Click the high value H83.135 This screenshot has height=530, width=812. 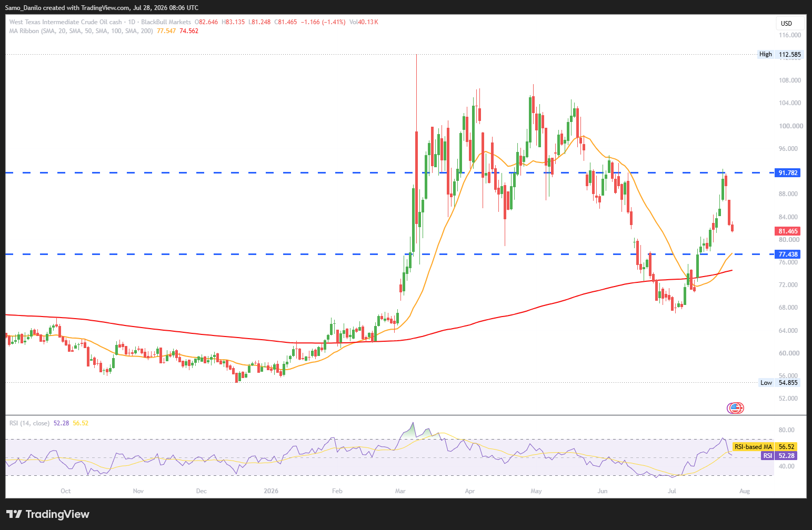[x=233, y=22]
